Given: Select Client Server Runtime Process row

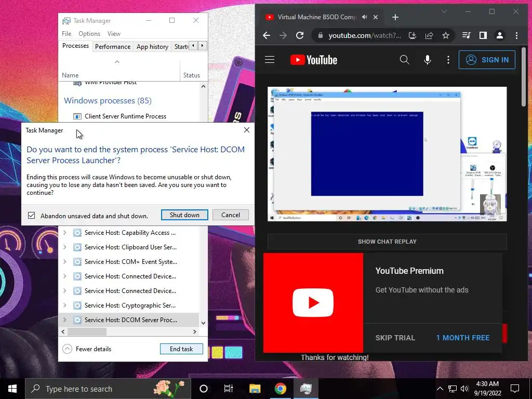Looking at the screenshot, I should point(130,116).
